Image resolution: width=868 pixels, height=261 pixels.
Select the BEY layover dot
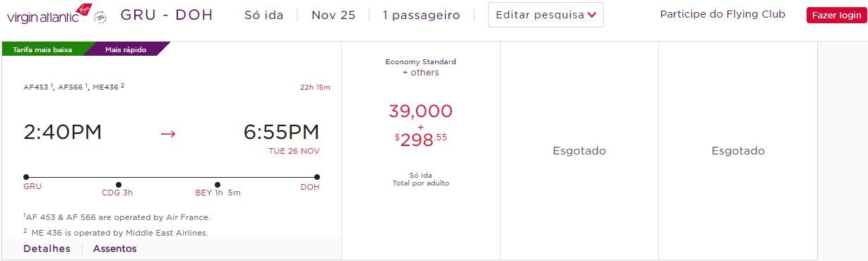point(218,185)
